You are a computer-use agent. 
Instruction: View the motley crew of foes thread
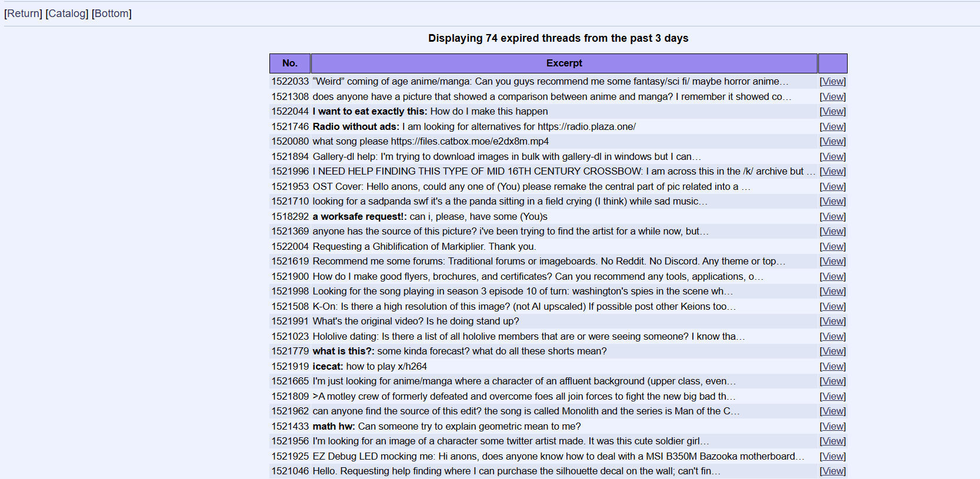(833, 397)
